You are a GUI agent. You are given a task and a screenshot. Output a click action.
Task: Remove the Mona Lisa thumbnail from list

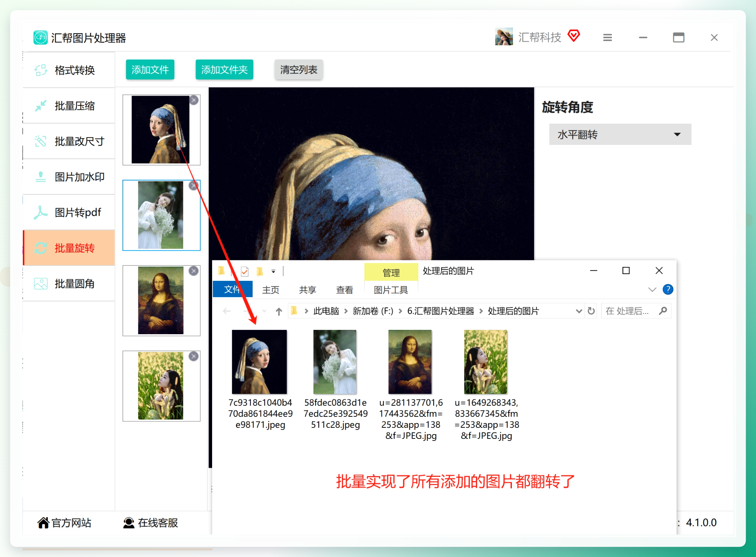[x=194, y=271]
